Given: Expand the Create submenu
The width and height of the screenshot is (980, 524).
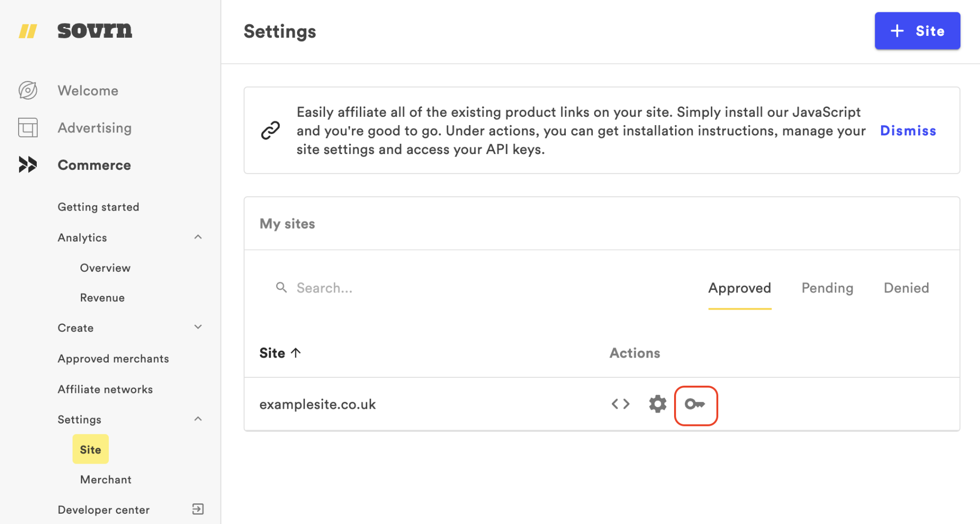Looking at the screenshot, I should pyautogui.click(x=198, y=327).
